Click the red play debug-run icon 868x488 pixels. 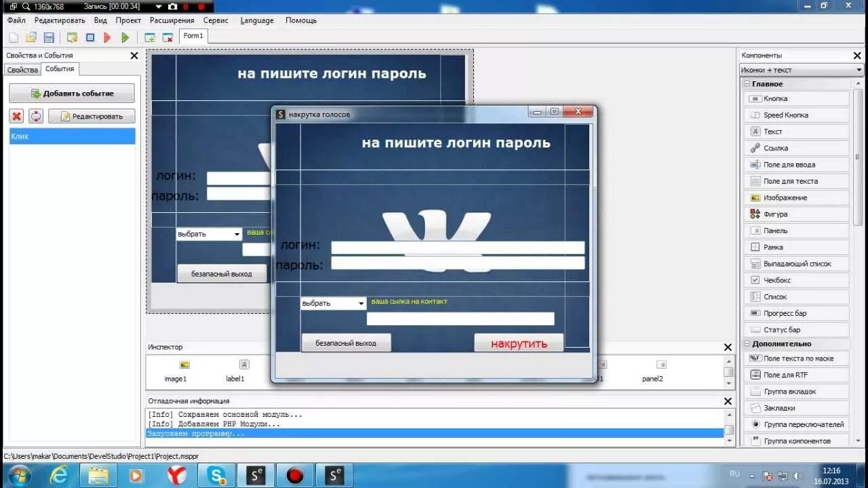107,37
